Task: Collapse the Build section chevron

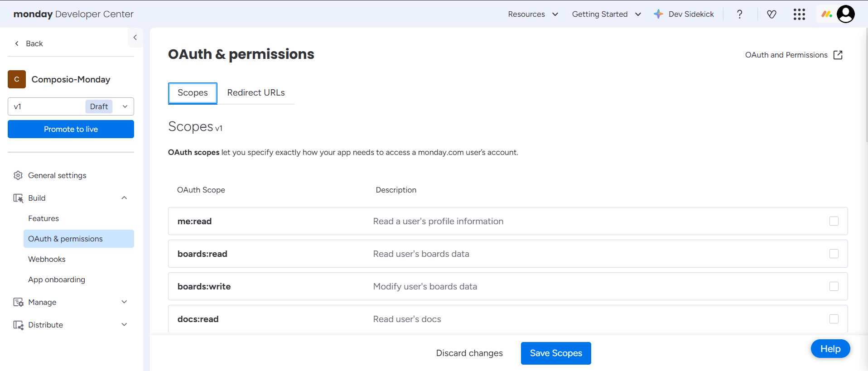Action: (x=124, y=198)
